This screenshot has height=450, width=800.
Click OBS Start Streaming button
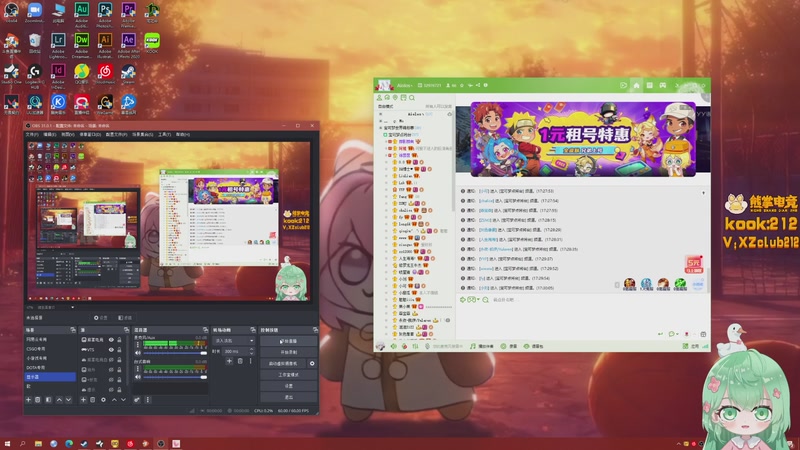288,341
